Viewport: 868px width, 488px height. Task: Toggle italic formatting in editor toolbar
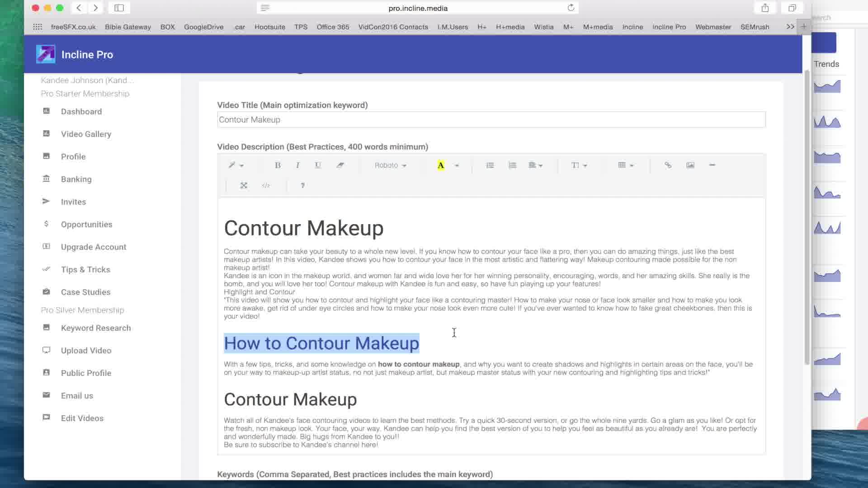297,165
